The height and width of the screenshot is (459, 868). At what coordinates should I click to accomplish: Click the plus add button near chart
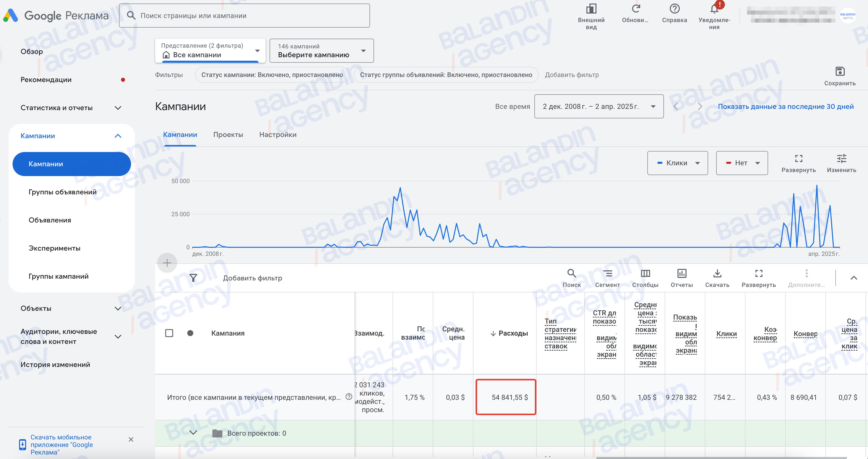click(x=167, y=263)
